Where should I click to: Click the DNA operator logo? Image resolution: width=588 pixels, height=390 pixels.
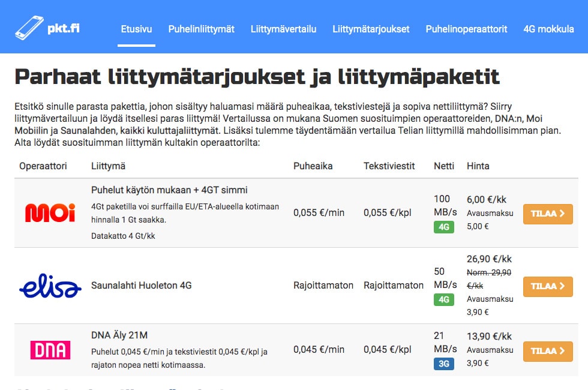50,350
